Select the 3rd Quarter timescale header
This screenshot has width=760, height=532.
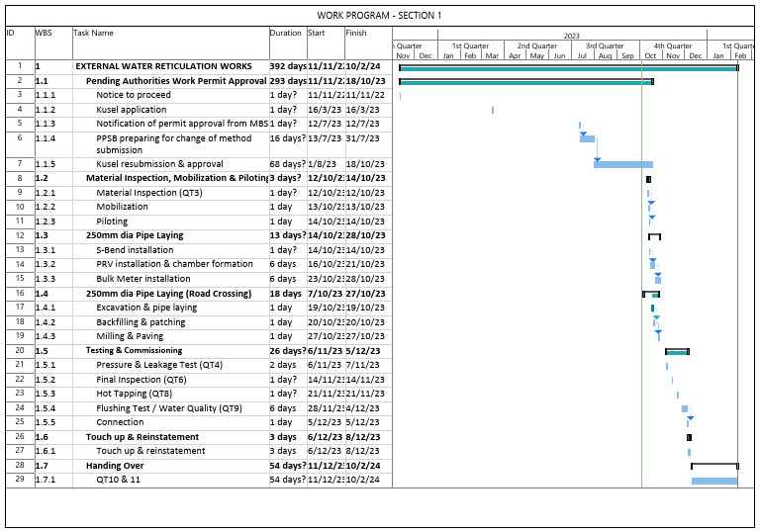[x=605, y=46]
